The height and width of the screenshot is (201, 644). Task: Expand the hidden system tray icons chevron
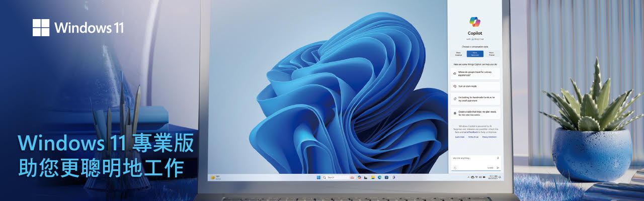(x=468, y=177)
